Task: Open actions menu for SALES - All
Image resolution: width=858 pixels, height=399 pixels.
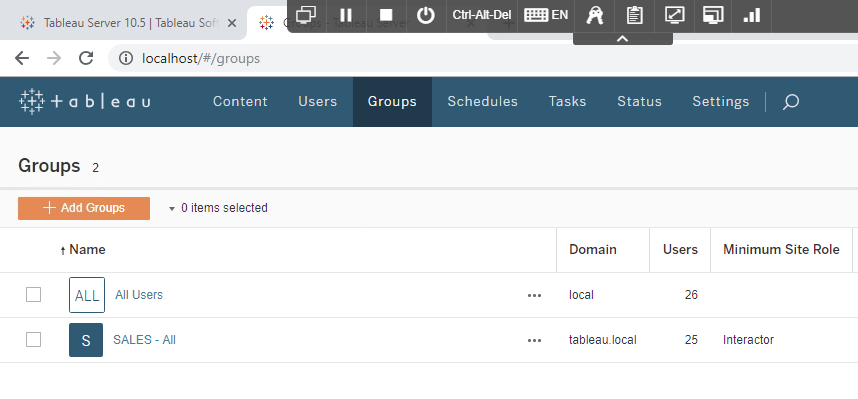Action: (x=534, y=340)
